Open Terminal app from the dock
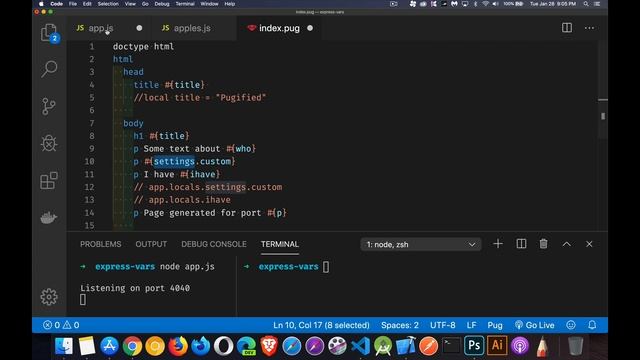The image size is (640, 360). coord(451,346)
